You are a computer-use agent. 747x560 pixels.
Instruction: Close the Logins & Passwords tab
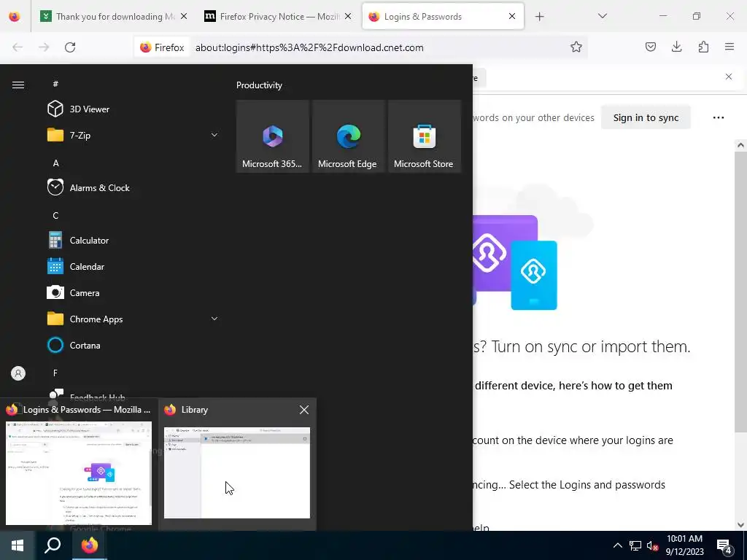512,16
